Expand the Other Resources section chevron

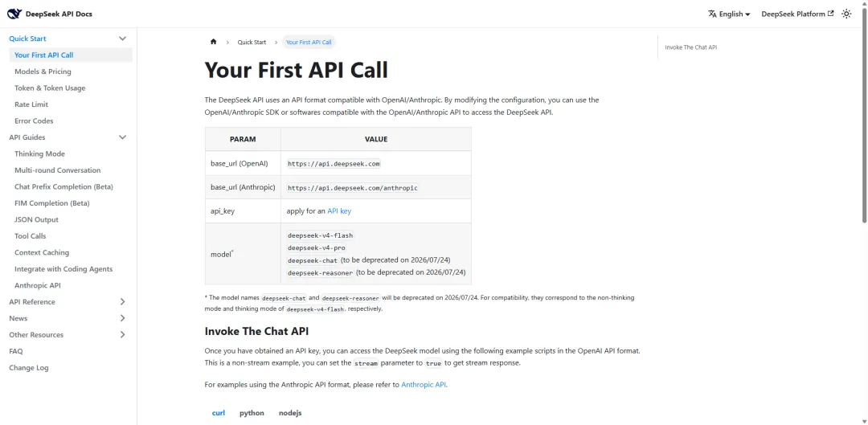pyautogui.click(x=123, y=335)
